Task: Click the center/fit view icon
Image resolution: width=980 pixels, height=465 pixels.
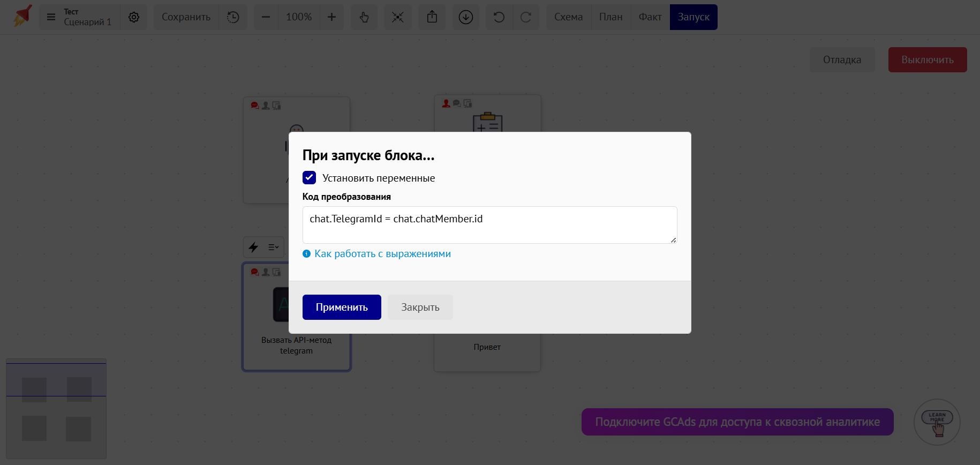Action: click(x=397, y=17)
